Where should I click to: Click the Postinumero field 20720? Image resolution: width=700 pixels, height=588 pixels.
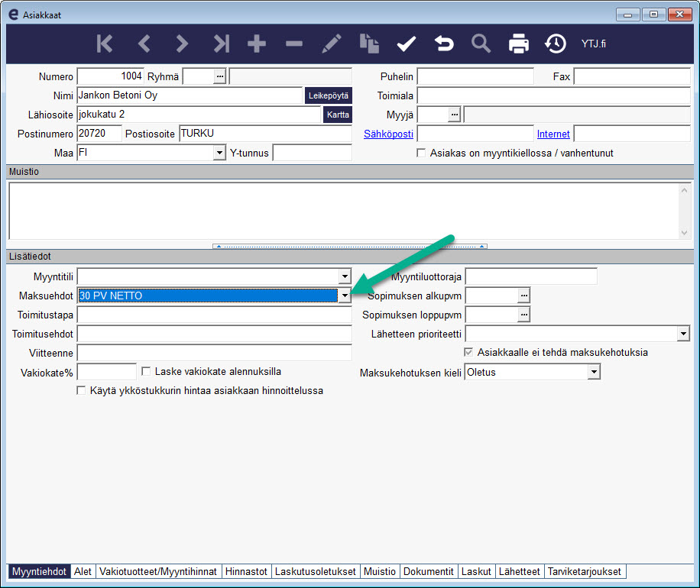tap(99, 134)
